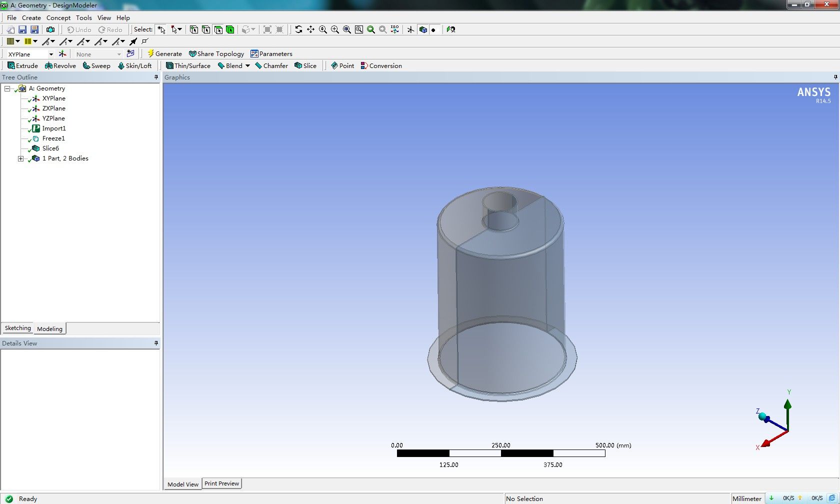
Task: Click Generate lightning button
Action: [164, 54]
